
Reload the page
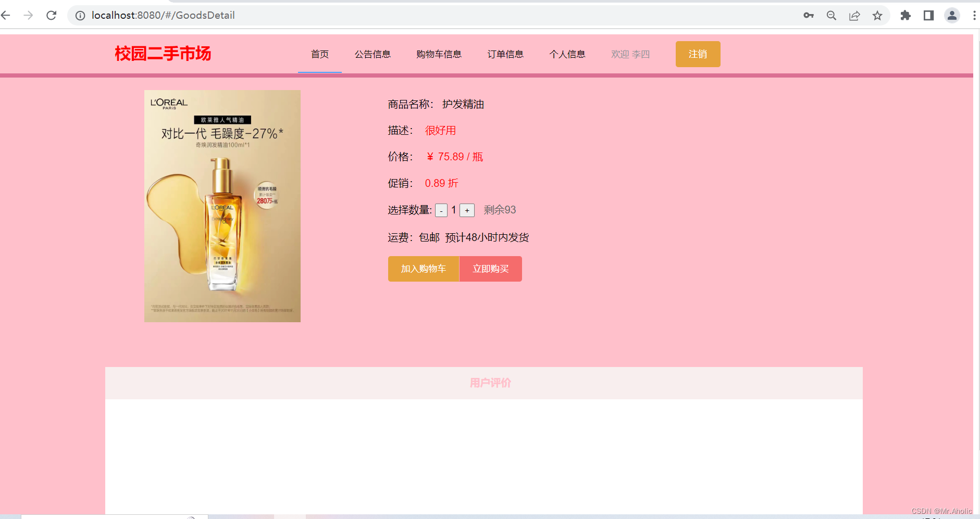coord(51,15)
